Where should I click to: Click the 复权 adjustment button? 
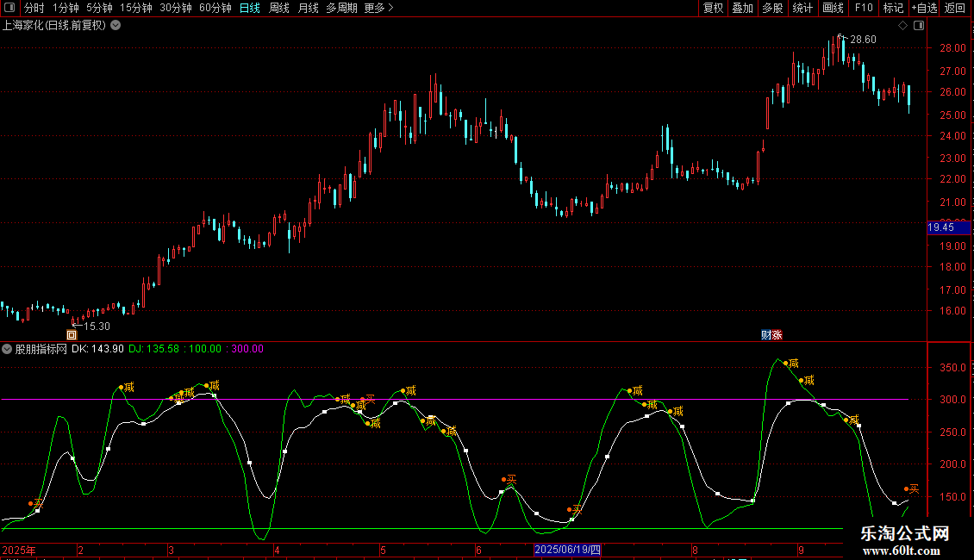coord(713,8)
